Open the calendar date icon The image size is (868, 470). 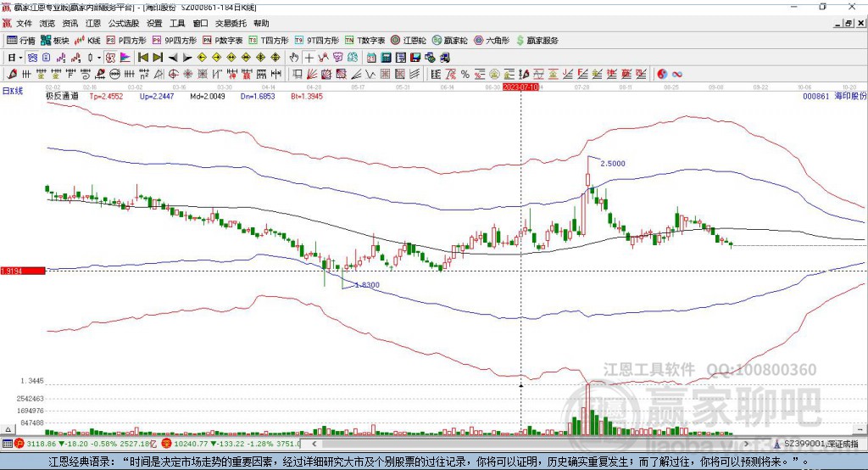click(371, 58)
